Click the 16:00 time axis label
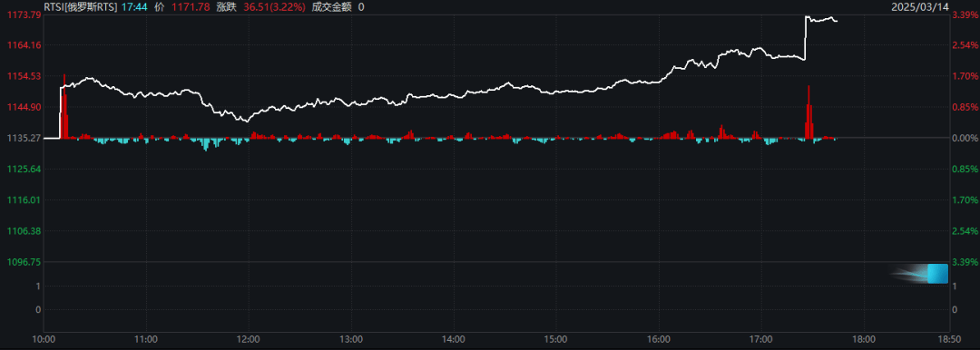 coord(658,339)
